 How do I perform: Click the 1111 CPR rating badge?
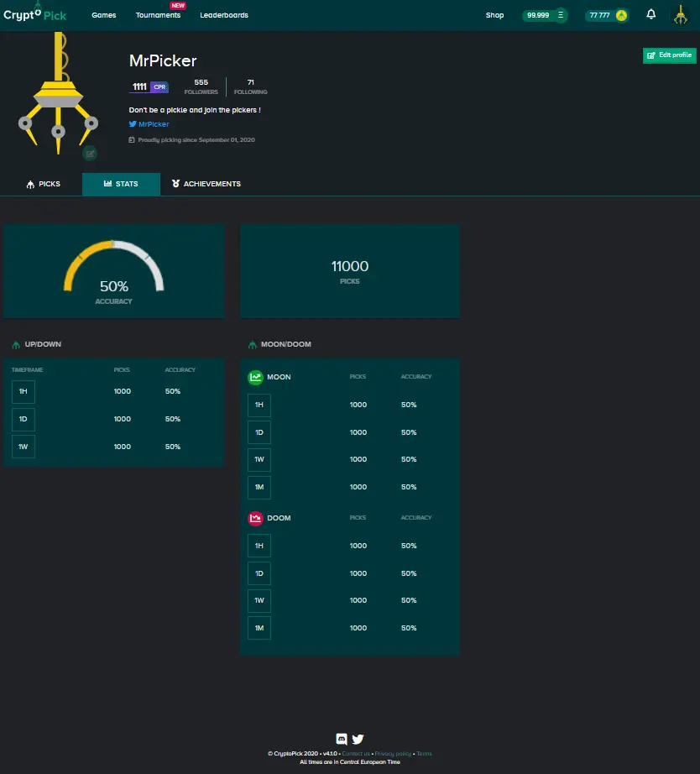click(149, 86)
